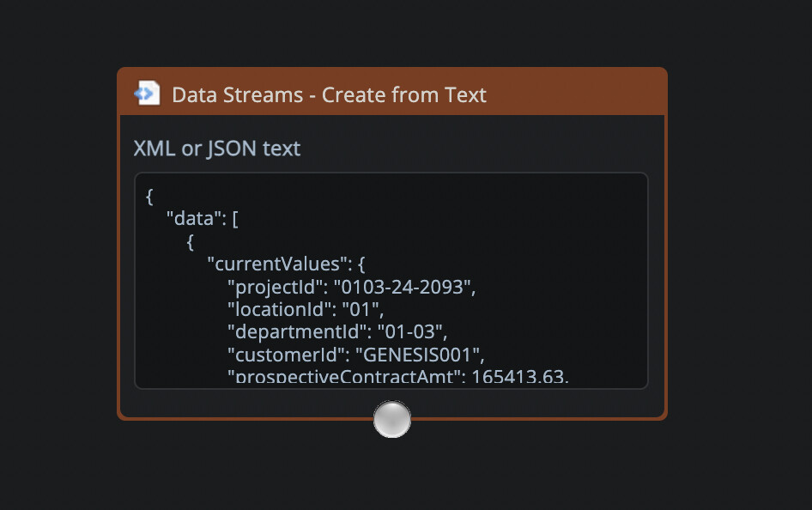Screen dimensions: 812x510
Task: Click the opening brace on the first line
Action: click(x=149, y=197)
